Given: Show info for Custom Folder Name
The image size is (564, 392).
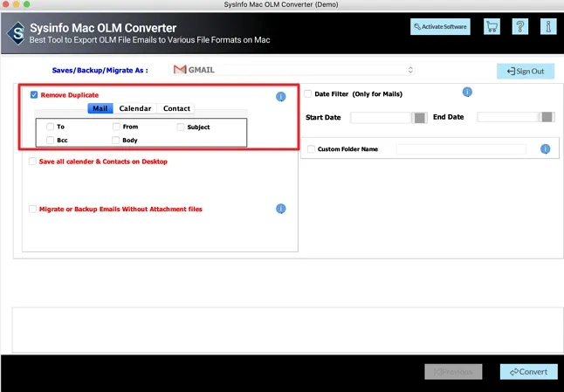Looking at the screenshot, I should pos(546,149).
